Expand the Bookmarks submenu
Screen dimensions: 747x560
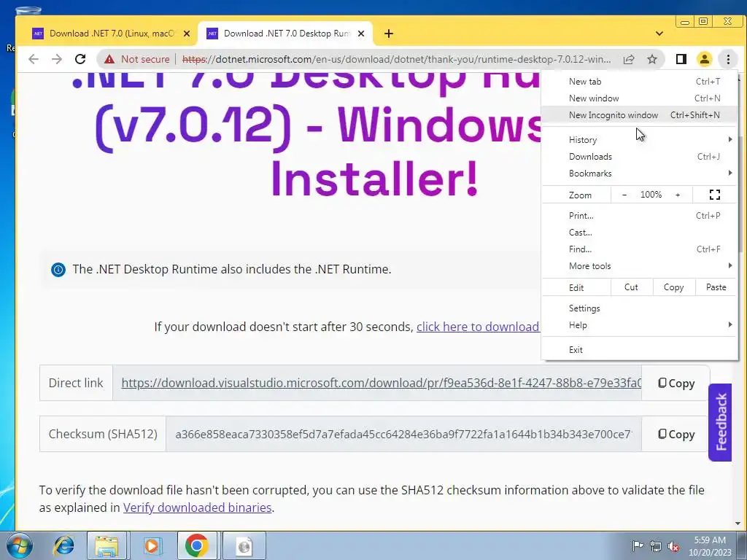(x=639, y=174)
